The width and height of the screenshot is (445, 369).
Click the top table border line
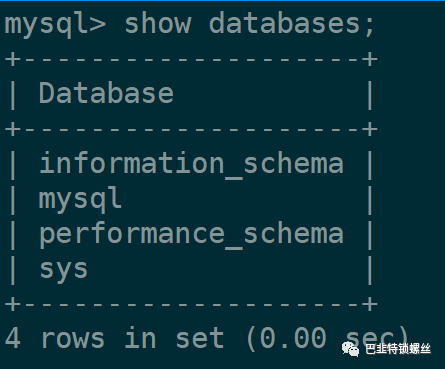[x=191, y=60]
